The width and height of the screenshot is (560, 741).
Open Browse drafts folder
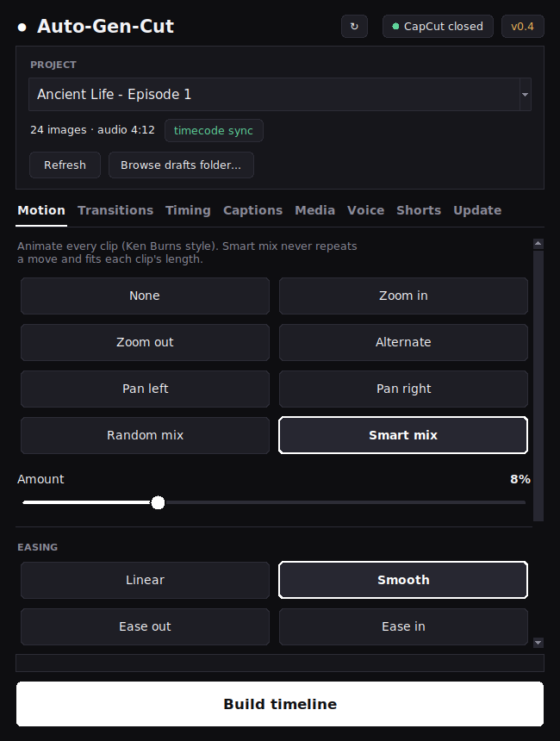pos(181,165)
